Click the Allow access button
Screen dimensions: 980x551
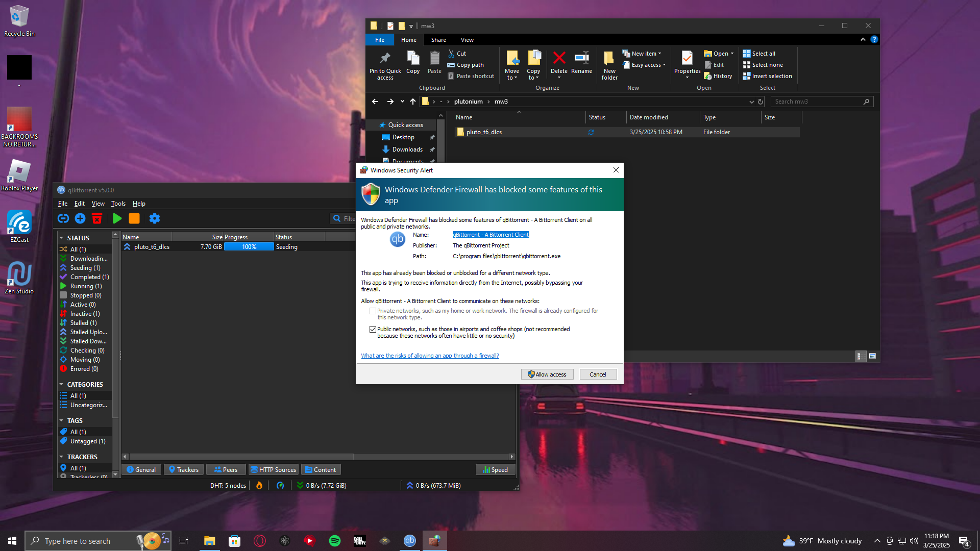click(x=547, y=374)
